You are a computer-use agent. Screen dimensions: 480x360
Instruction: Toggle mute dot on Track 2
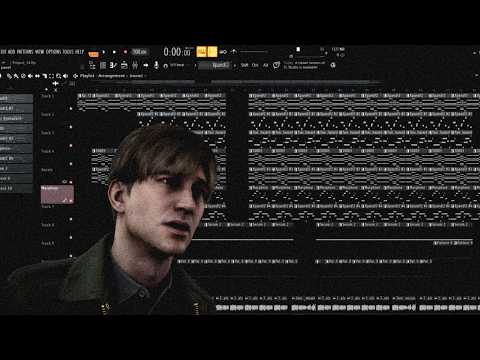[x=71, y=127]
